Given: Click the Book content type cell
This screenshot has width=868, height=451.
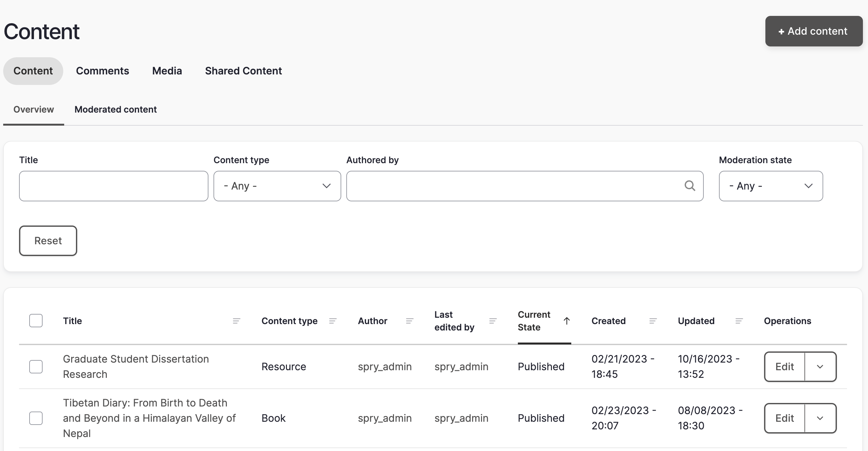Looking at the screenshot, I should [x=274, y=418].
